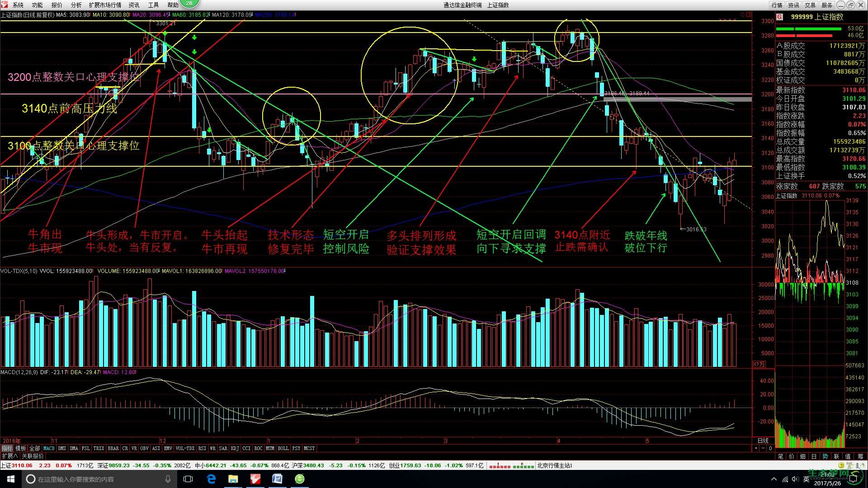868x488 pixels.
Task: Select the 值 tab in side panel
Action: tap(849, 456)
